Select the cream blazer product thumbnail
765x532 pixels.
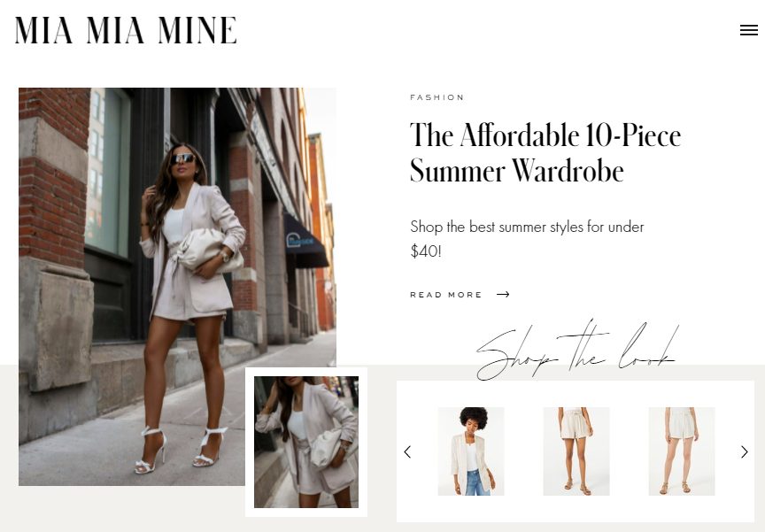coord(471,451)
